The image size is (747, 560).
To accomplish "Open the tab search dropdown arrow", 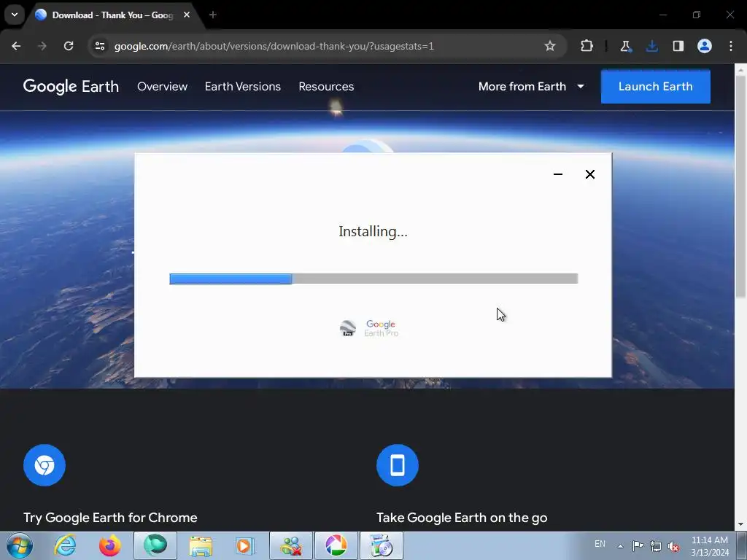I will 15,15.
